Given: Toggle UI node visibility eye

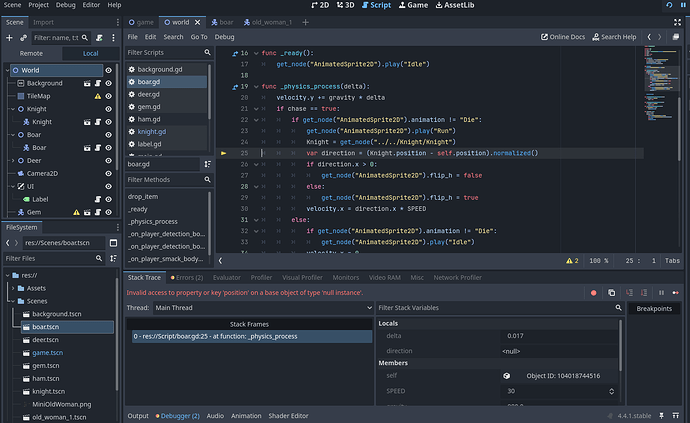Looking at the screenshot, I should [x=108, y=187].
